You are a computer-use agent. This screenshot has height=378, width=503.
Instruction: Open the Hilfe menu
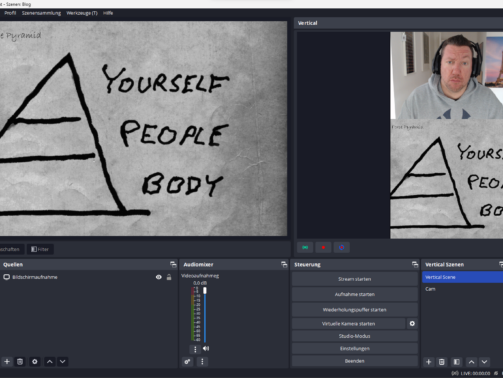pos(108,13)
